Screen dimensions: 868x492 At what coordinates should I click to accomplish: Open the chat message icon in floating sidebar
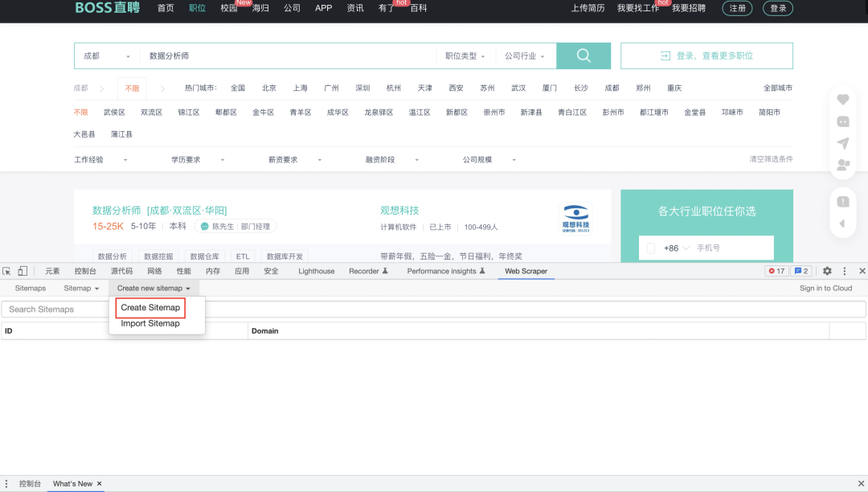(x=842, y=121)
